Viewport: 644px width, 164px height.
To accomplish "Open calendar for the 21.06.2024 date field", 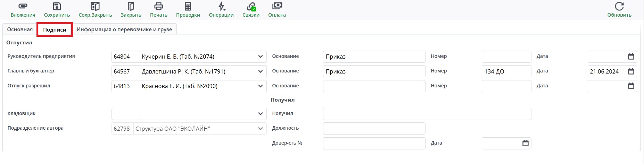I will 631,71.
